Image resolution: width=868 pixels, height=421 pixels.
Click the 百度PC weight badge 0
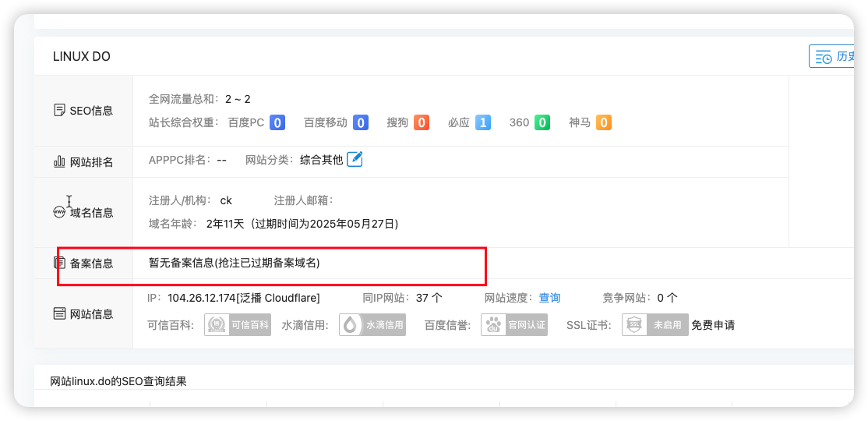tap(277, 122)
